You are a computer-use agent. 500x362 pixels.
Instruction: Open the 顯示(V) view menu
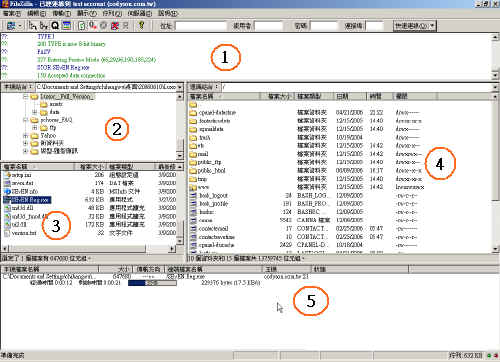(87, 13)
